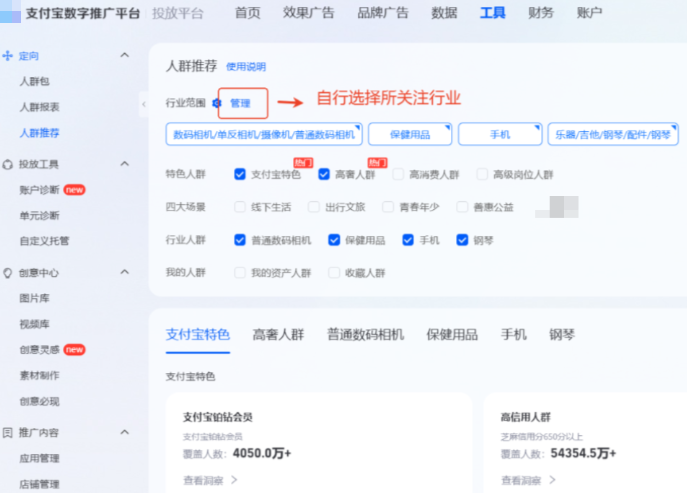Image resolution: width=687 pixels, height=493 pixels.
Task: Open the 财务 top menu
Action: pyautogui.click(x=541, y=13)
